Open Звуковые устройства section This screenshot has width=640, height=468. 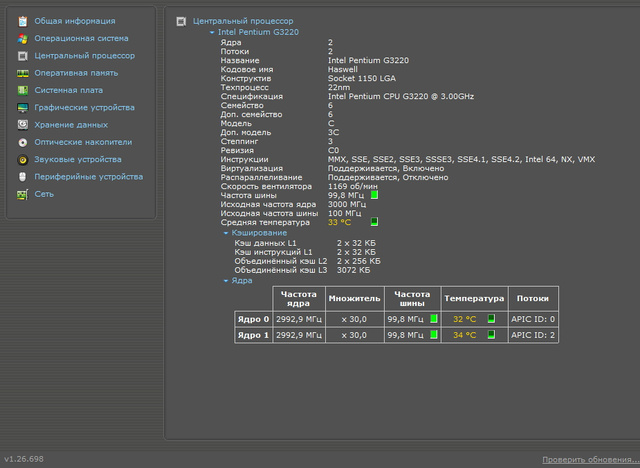tap(78, 160)
